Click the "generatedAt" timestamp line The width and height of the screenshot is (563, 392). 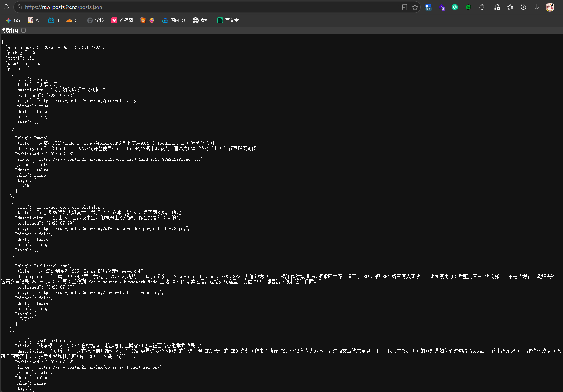pos(55,47)
